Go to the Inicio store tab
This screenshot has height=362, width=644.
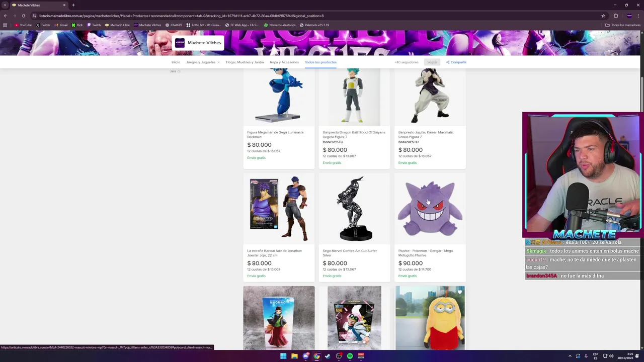pyautogui.click(x=176, y=62)
